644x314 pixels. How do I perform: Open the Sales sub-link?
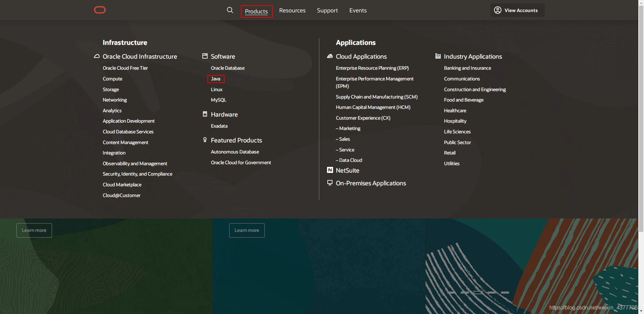point(343,139)
